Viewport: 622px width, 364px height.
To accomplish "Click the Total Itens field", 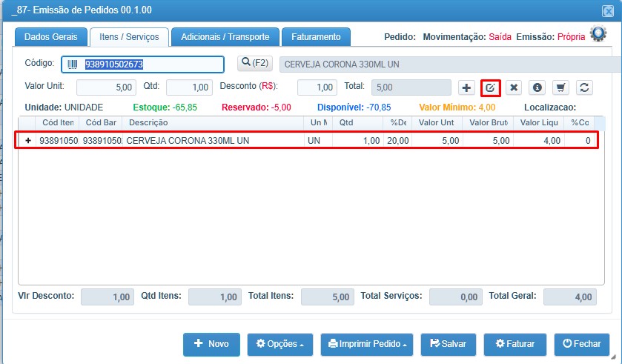I will [328, 297].
